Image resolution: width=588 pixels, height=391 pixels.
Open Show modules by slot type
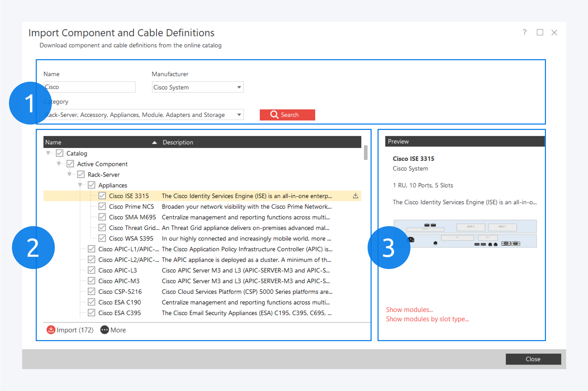pos(427,319)
